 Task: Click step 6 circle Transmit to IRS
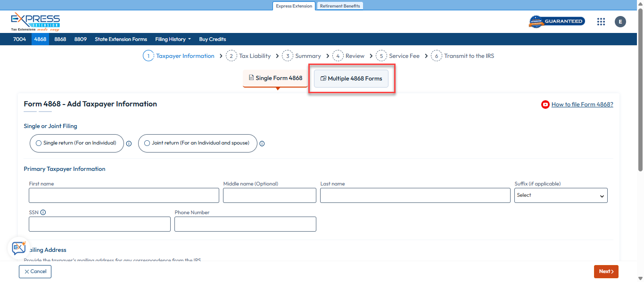(x=437, y=56)
